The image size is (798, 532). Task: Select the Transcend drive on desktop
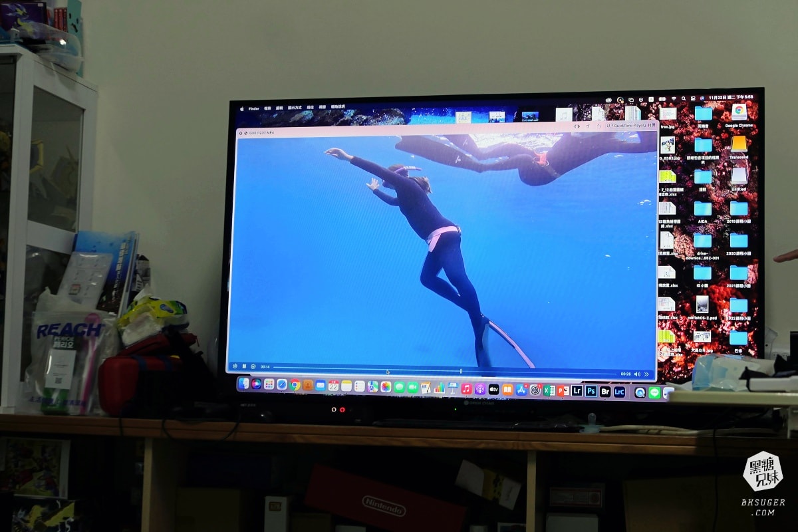click(739, 146)
